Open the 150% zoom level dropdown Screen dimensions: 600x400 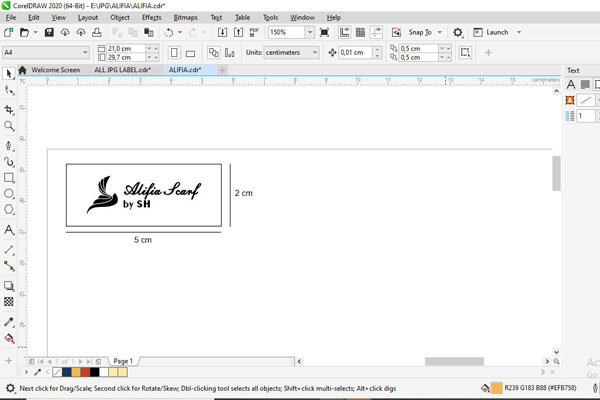click(x=310, y=32)
